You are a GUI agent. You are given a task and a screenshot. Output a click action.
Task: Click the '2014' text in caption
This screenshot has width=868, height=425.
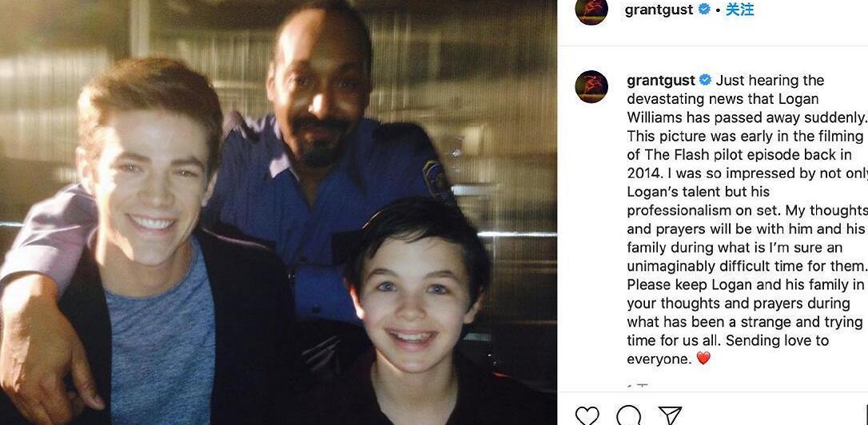(x=644, y=174)
